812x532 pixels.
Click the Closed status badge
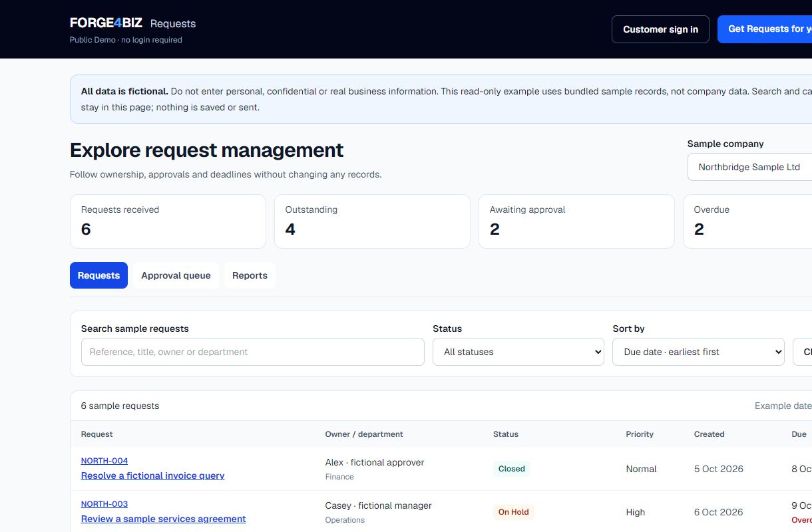pos(512,469)
